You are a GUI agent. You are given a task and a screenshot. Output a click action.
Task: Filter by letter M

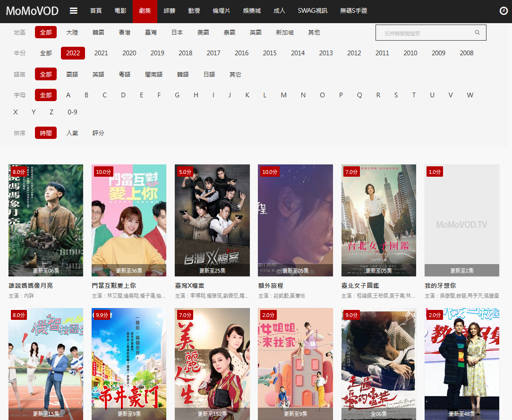283,95
